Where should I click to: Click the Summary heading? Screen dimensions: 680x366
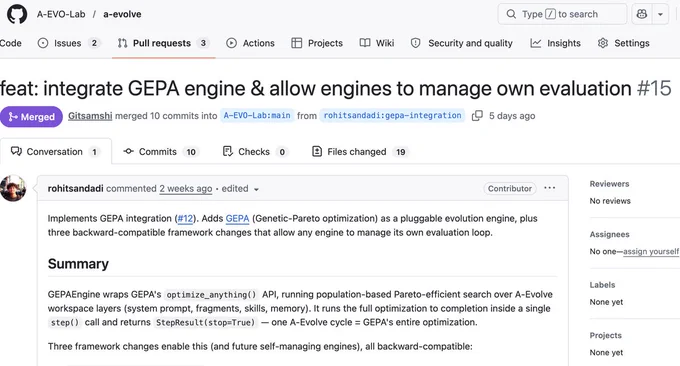78,264
